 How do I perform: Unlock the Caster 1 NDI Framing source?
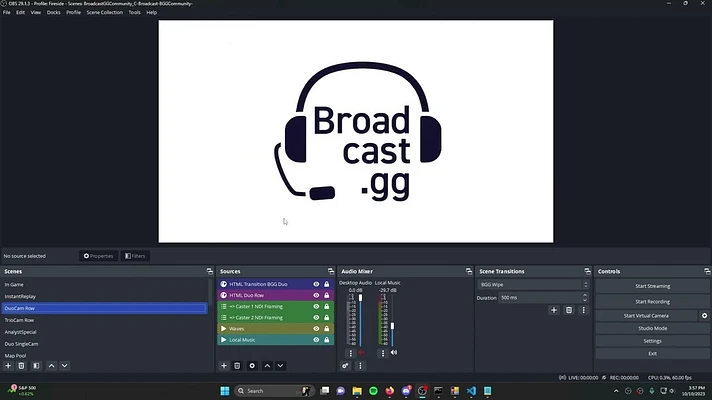[326, 306]
